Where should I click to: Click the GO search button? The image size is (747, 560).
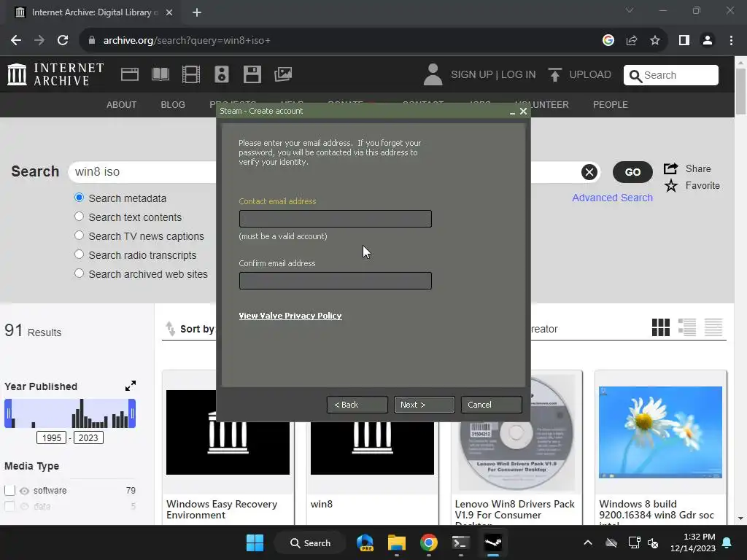coord(632,172)
